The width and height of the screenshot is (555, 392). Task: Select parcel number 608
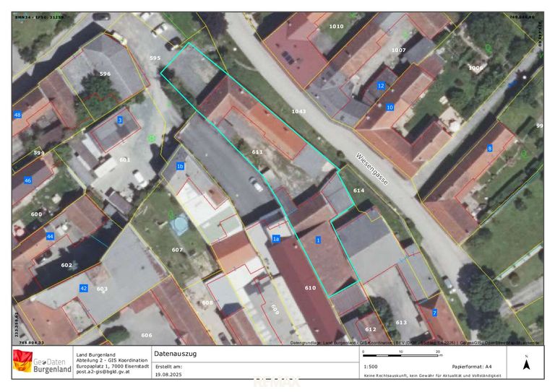click(207, 302)
